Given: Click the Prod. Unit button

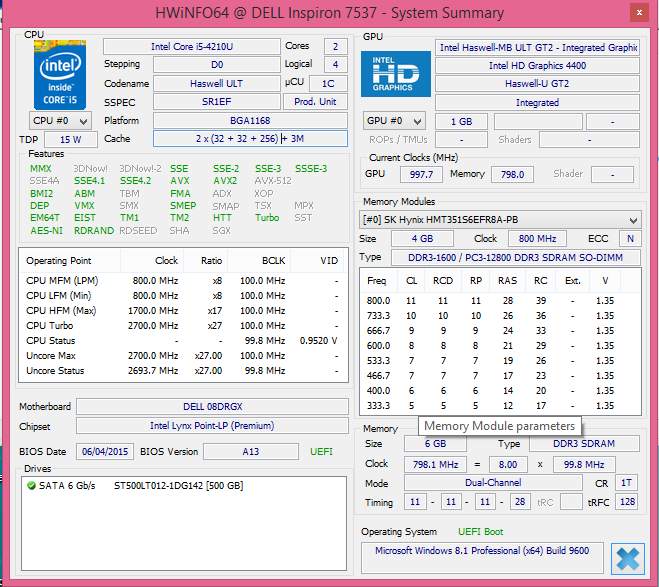Looking at the screenshot, I should point(315,102).
